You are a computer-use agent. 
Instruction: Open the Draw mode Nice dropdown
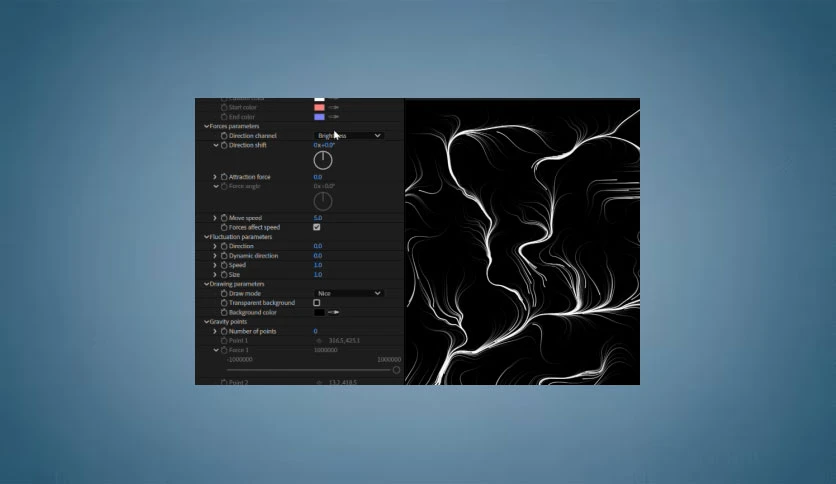point(349,294)
